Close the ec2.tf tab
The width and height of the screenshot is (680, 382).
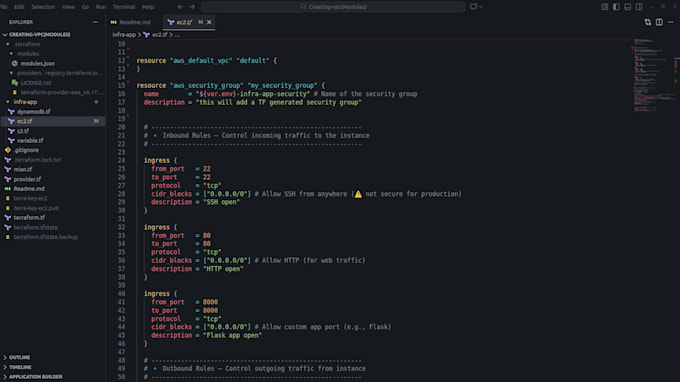pyautogui.click(x=209, y=22)
